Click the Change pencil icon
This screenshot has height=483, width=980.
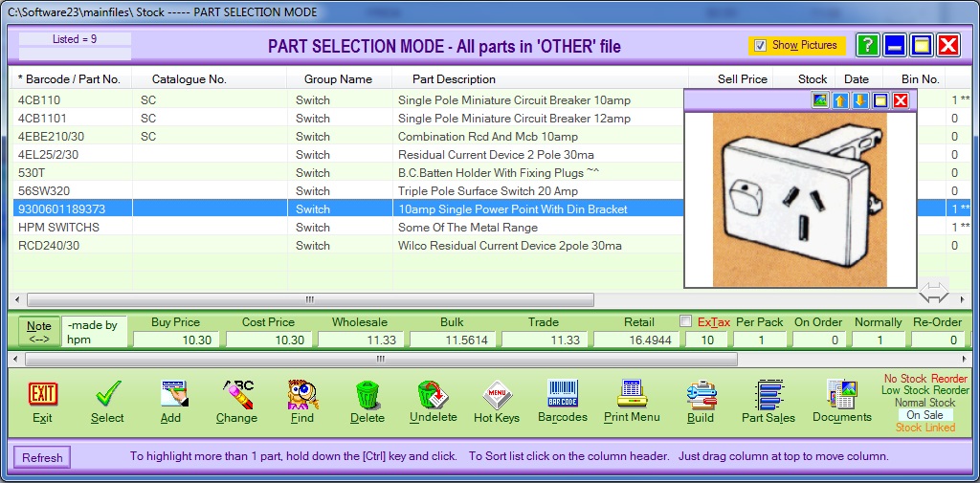pos(237,394)
